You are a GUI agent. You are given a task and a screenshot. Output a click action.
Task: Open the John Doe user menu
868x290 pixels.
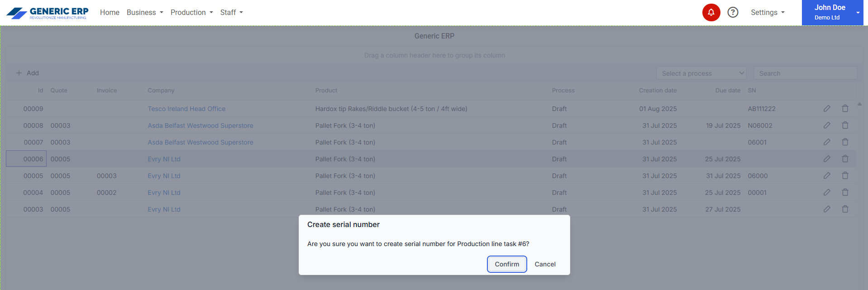[832, 13]
